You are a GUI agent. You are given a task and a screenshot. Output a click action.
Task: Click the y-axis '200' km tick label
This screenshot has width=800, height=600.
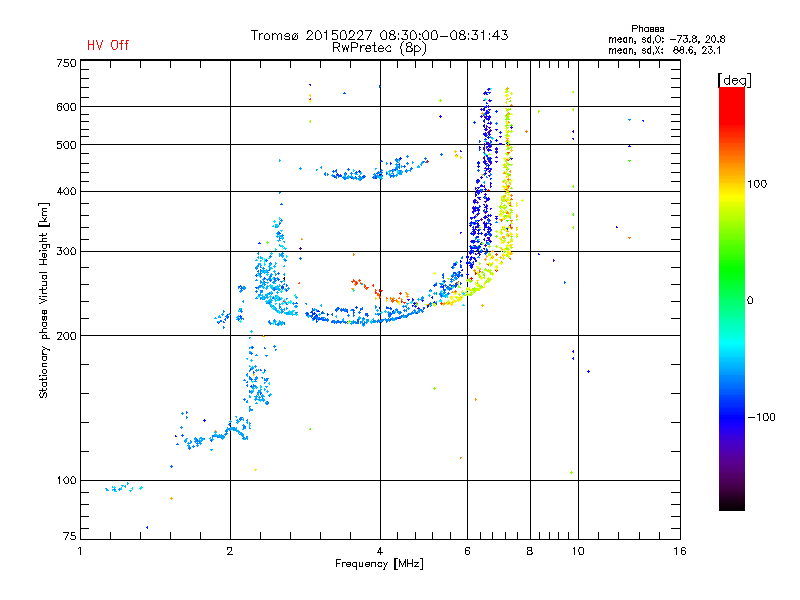click(x=66, y=336)
